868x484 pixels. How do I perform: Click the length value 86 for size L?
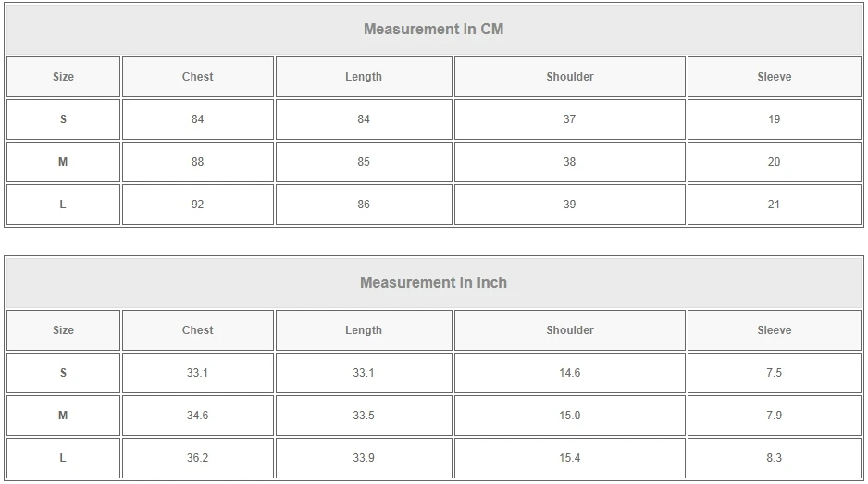click(364, 205)
